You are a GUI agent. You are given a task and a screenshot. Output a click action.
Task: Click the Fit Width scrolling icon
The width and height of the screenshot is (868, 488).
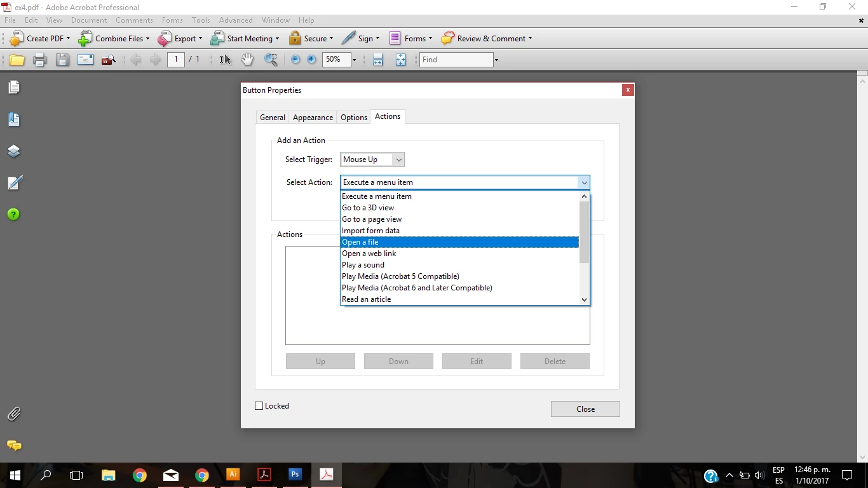377,60
